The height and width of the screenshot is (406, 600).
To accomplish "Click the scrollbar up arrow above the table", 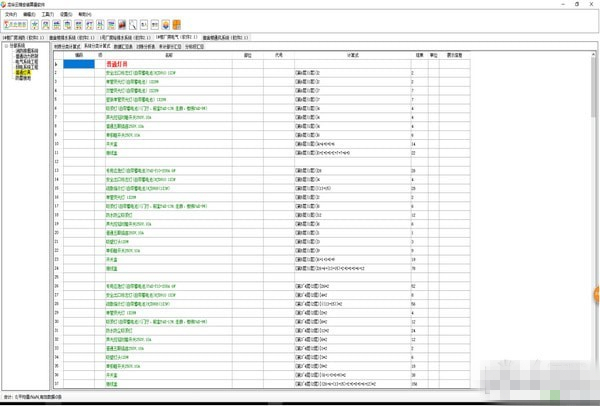I will (x=593, y=55).
